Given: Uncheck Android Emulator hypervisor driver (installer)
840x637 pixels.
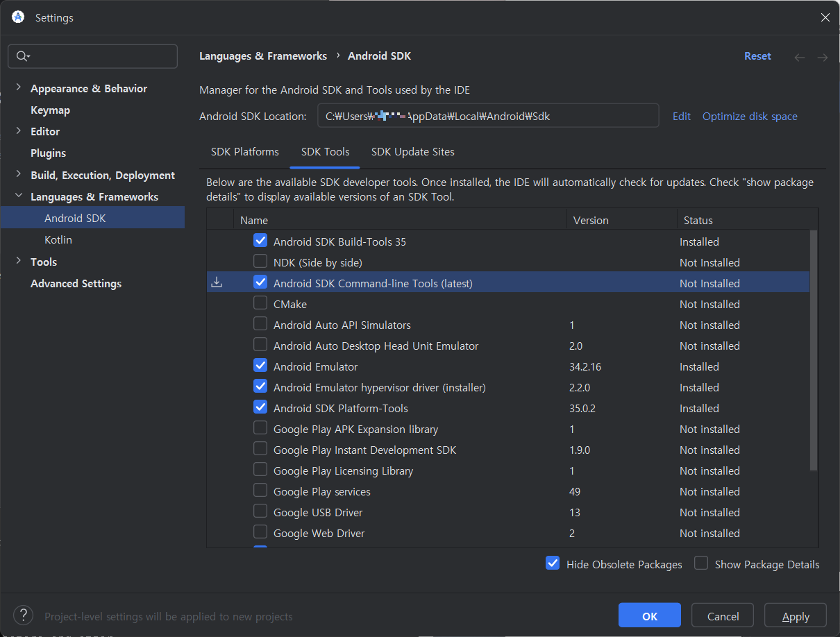Looking at the screenshot, I should tap(260, 387).
